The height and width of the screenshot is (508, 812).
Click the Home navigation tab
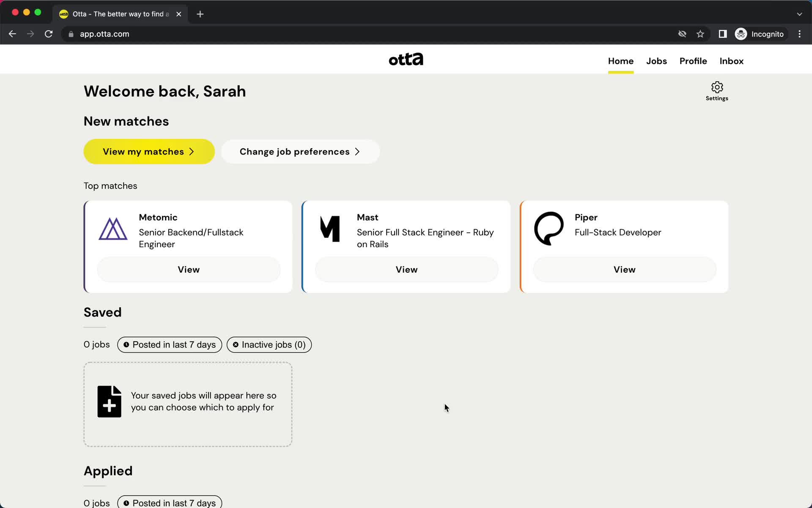620,61
